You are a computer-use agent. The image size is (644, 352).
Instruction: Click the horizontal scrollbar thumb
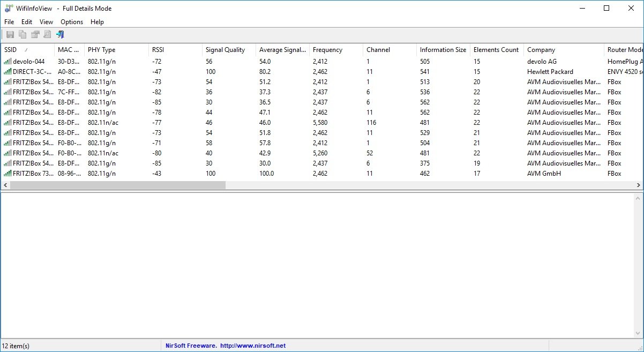[x=118, y=185]
